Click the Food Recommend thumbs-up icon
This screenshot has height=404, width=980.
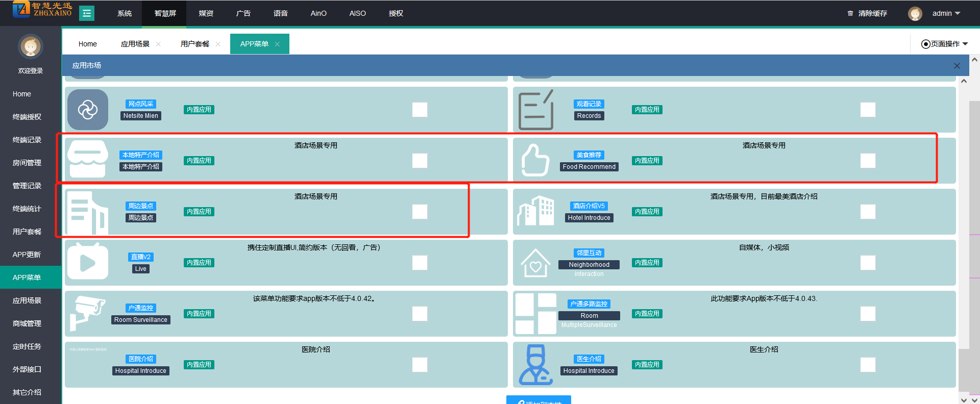[x=535, y=161]
